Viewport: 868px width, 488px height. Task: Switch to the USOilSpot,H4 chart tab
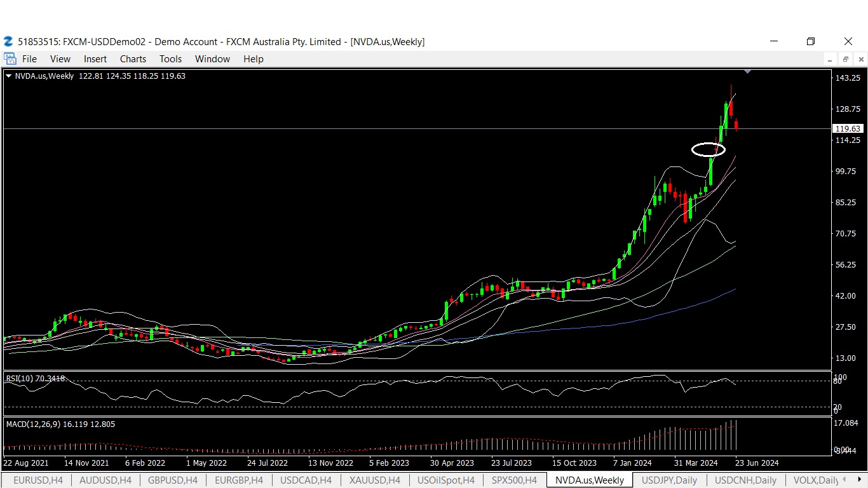445,480
